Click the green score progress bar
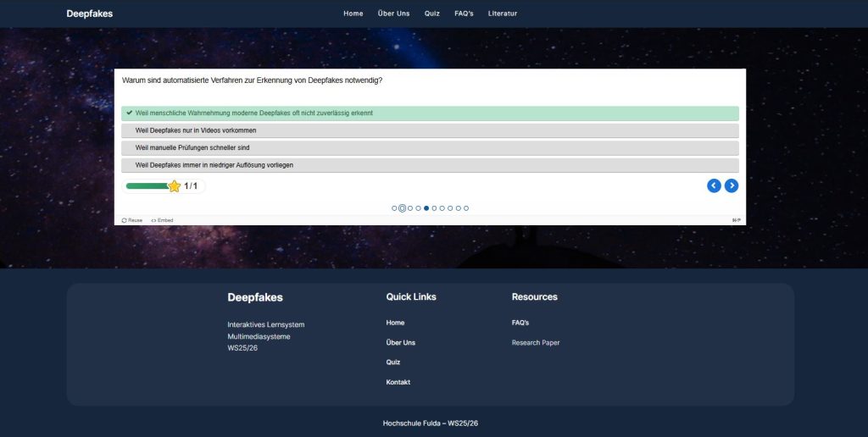This screenshot has height=437, width=868. 147,186
